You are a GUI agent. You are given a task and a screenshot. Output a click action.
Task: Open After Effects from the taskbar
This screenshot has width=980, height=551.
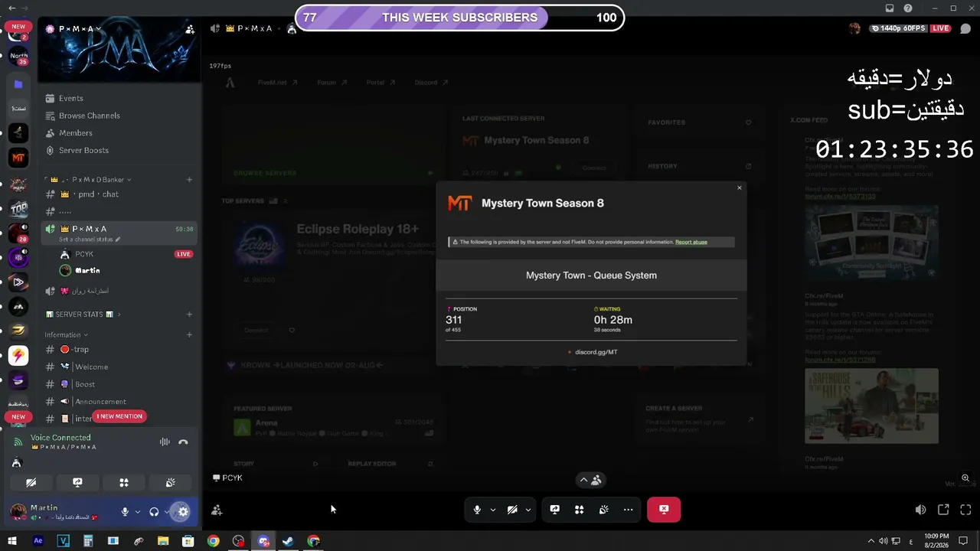tap(38, 541)
